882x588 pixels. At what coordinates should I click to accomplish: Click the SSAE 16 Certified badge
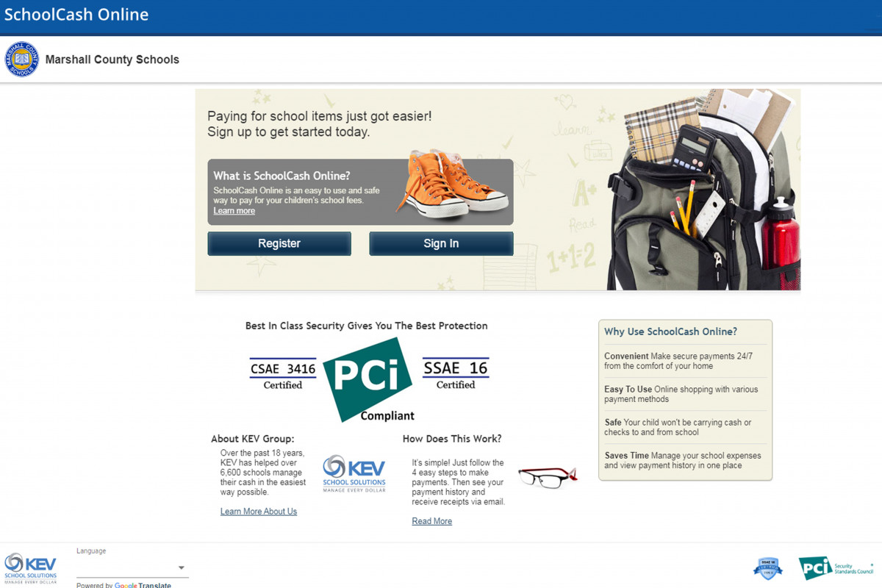(x=456, y=373)
